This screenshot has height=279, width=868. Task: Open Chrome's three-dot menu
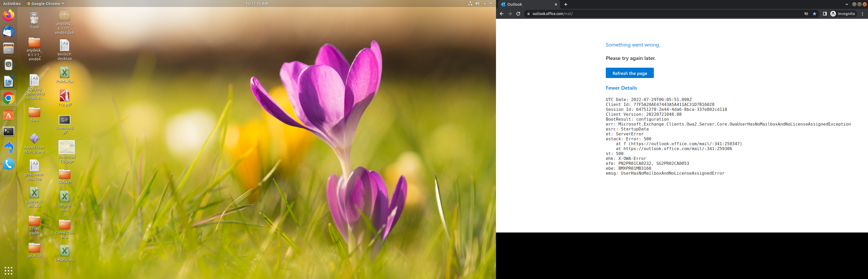tap(862, 14)
